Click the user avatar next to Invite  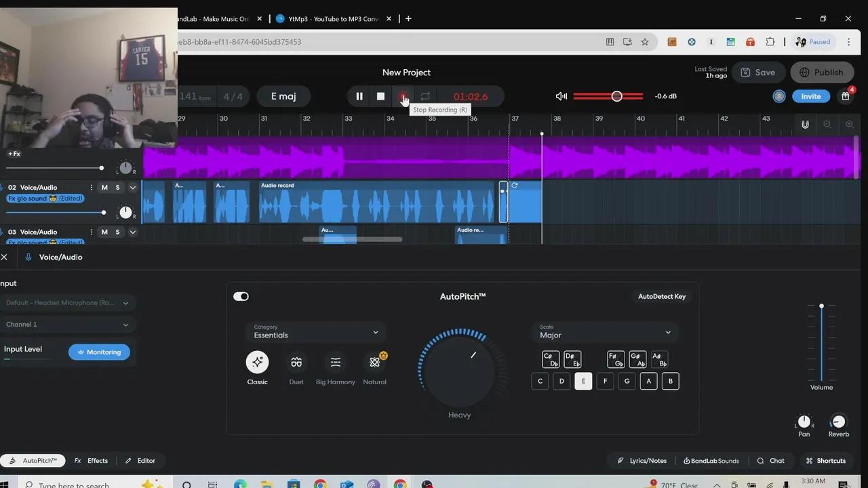click(779, 96)
